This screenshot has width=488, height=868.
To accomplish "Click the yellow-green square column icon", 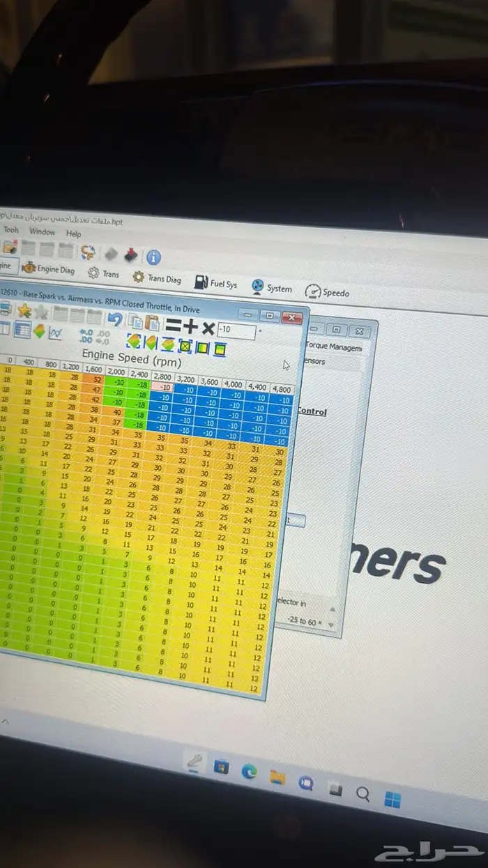I will click(x=202, y=347).
